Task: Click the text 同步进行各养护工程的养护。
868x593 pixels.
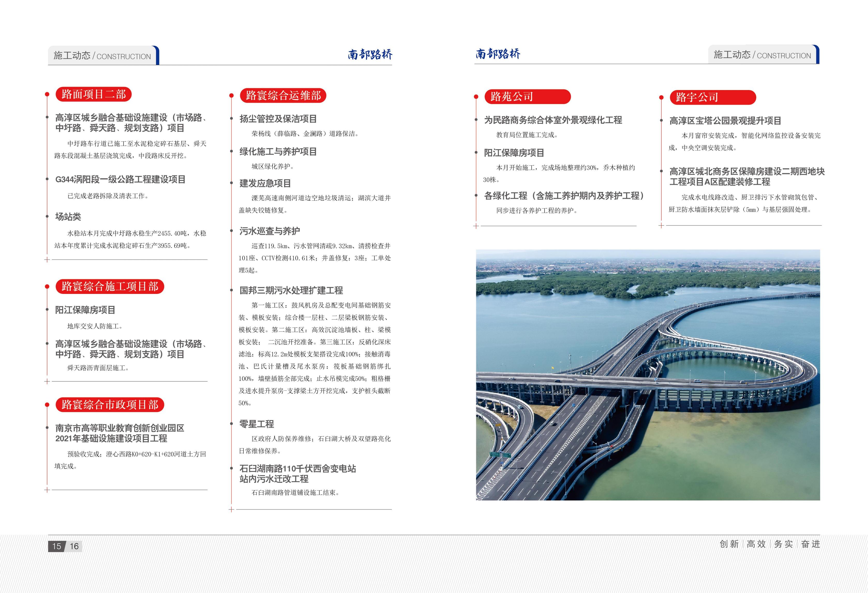Action: pos(537,211)
